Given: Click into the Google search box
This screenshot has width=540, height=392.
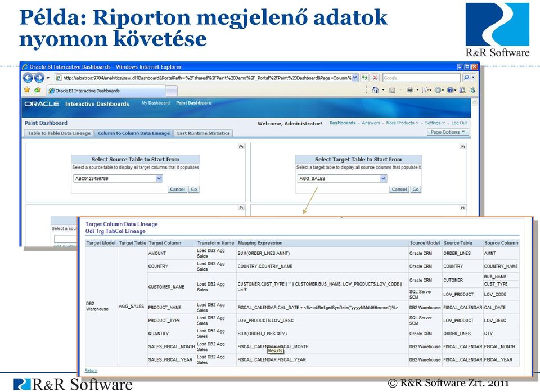Looking at the screenshot, I should [421, 78].
